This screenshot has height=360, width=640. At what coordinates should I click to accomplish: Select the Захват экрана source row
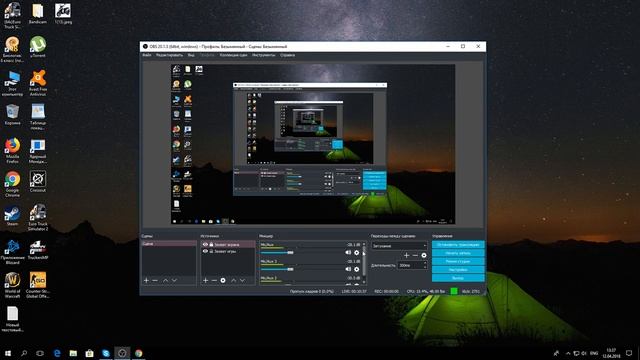pyautogui.click(x=228, y=244)
